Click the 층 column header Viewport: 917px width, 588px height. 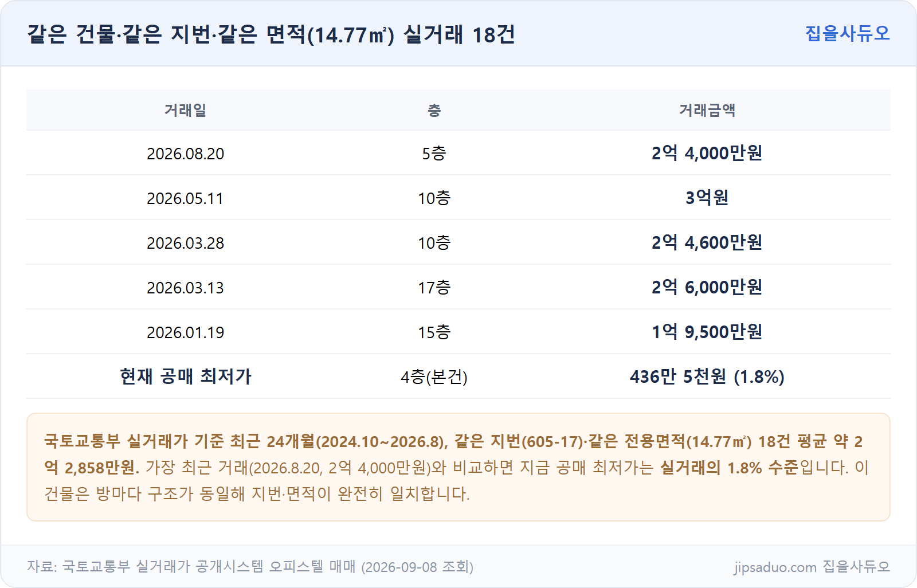[x=434, y=110]
